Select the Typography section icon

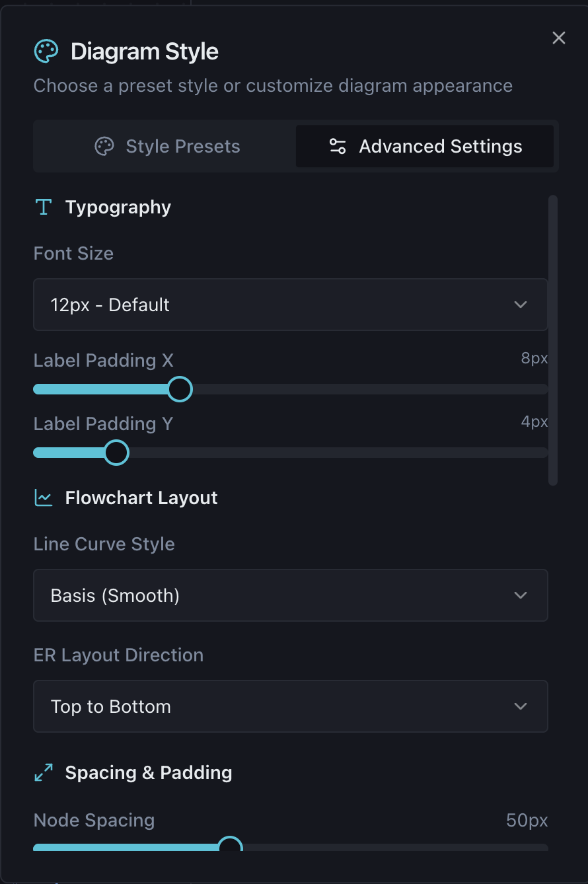[43, 206]
